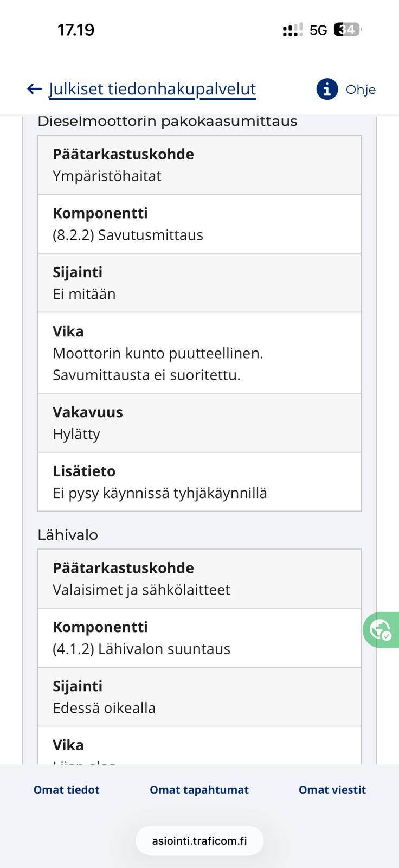This screenshot has width=399, height=868.
Task: Select the Lisätieto tyhjäkäynnillä row
Action: (200, 482)
